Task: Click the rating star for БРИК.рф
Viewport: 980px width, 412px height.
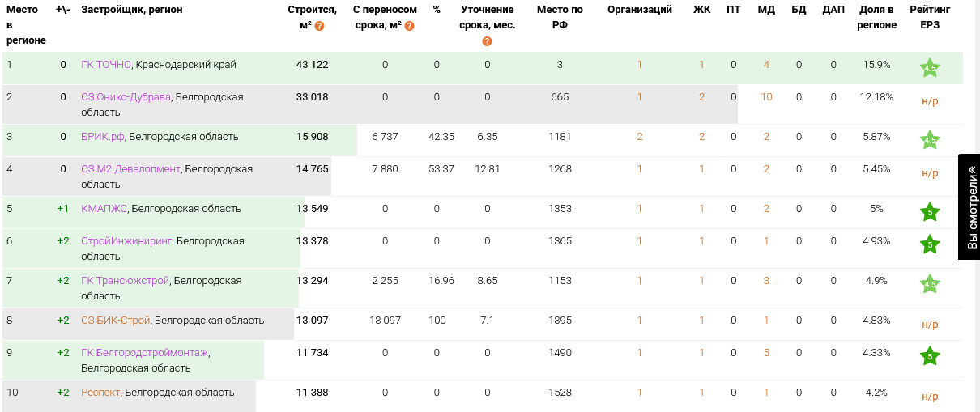Action: pos(930,141)
